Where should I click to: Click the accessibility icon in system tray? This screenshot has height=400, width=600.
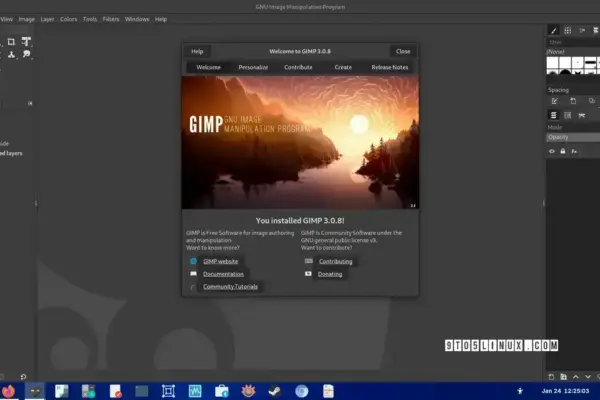point(520,391)
